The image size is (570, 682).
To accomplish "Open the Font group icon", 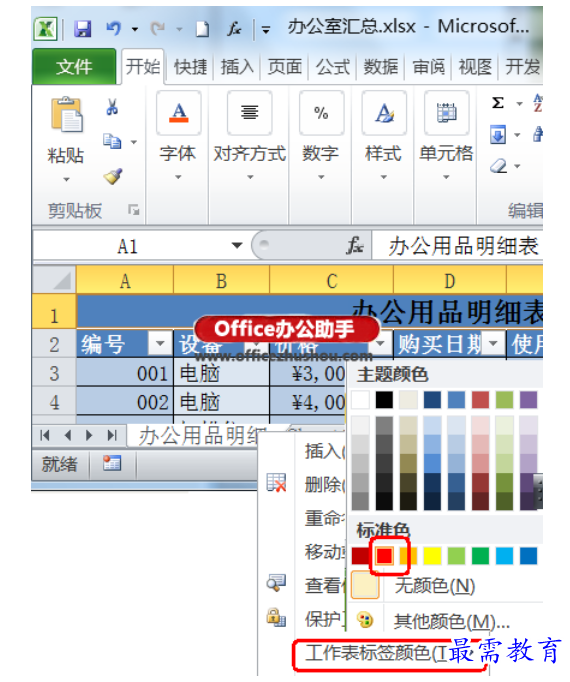I will click(x=179, y=113).
